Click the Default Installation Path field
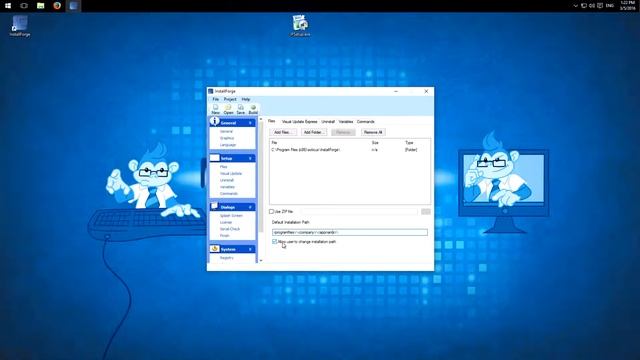640x360 pixels. point(350,232)
